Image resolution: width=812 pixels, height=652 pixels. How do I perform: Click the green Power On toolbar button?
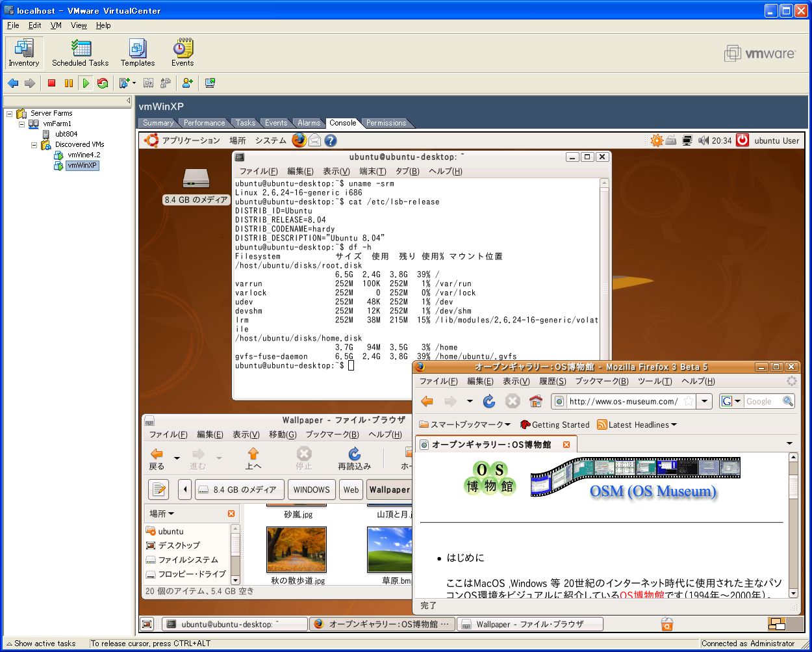tap(86, 83)
